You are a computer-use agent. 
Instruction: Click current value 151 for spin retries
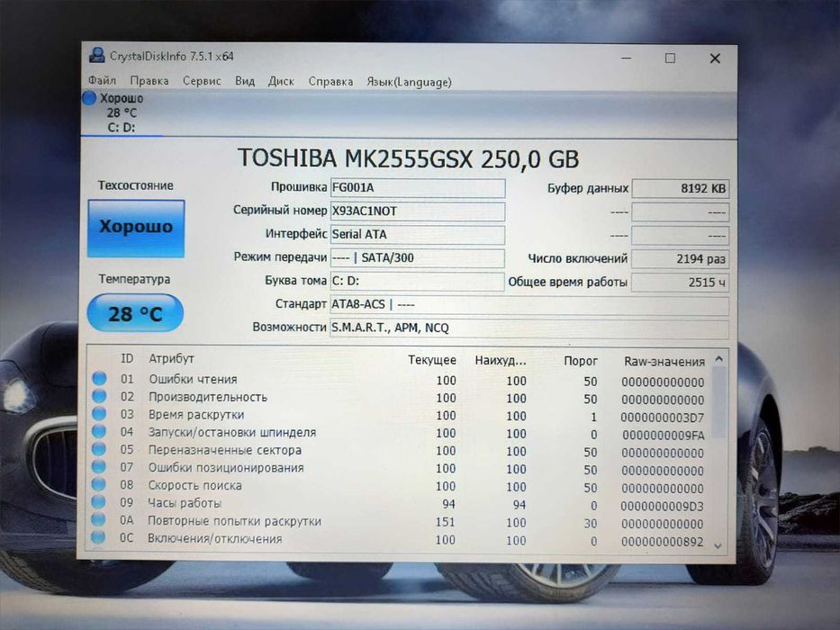coord(445,522)
